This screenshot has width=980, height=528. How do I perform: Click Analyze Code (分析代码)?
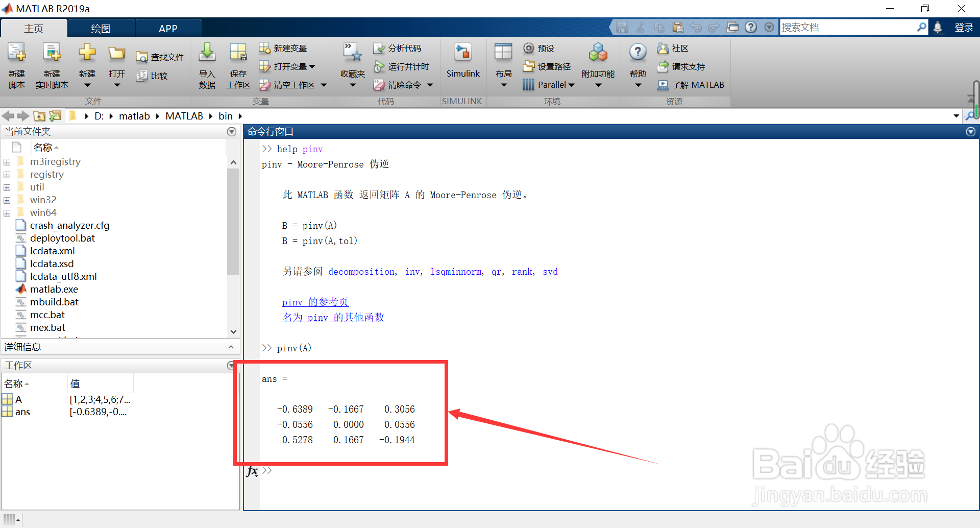tap(397, 48)
